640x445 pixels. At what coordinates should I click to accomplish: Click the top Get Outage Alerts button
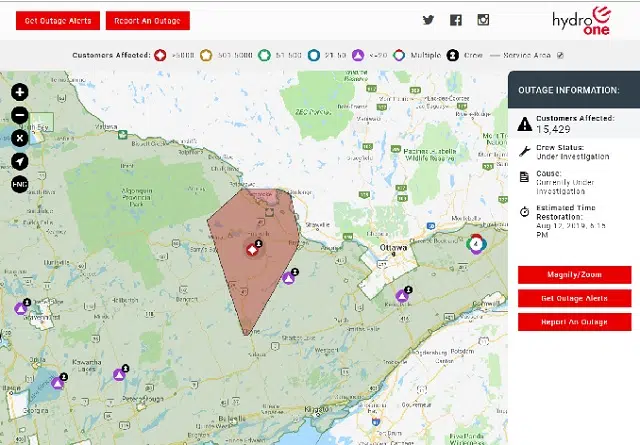(x=58, y=21)
